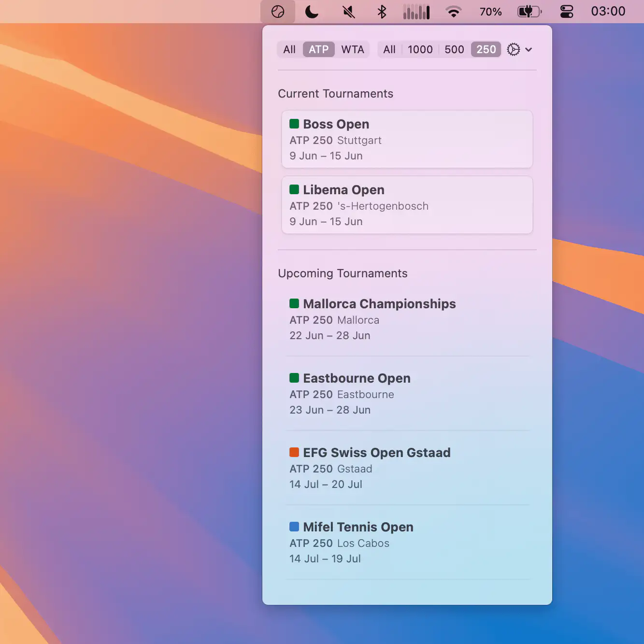Click the 'Current Tournaments' heading
Viewport: 644px width, 644px height.
(336, 94)
